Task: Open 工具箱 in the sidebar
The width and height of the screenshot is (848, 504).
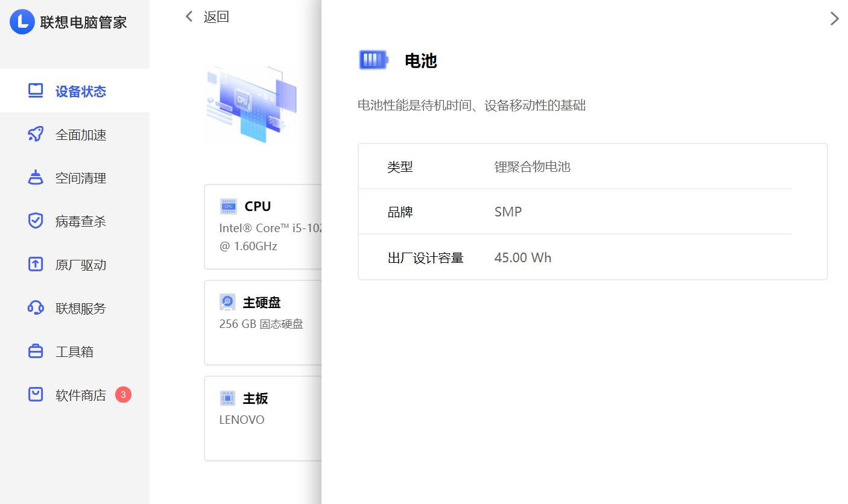Action: (x=75, y=351)
